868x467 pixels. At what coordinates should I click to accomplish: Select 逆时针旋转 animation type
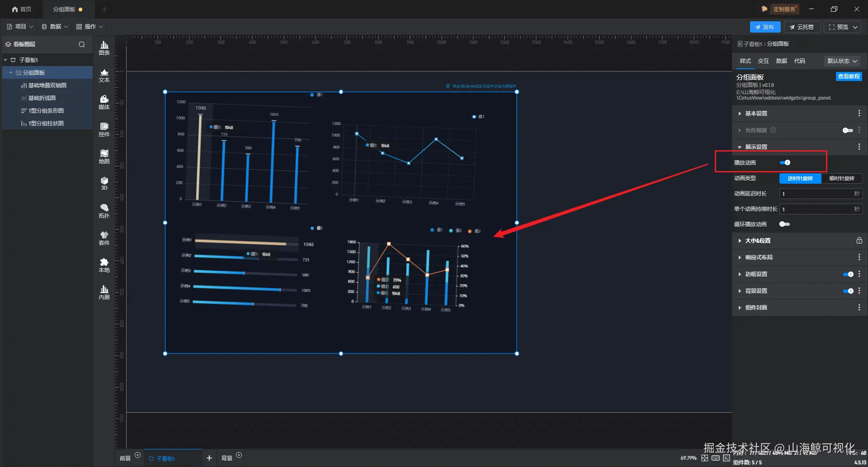(800, 179)
